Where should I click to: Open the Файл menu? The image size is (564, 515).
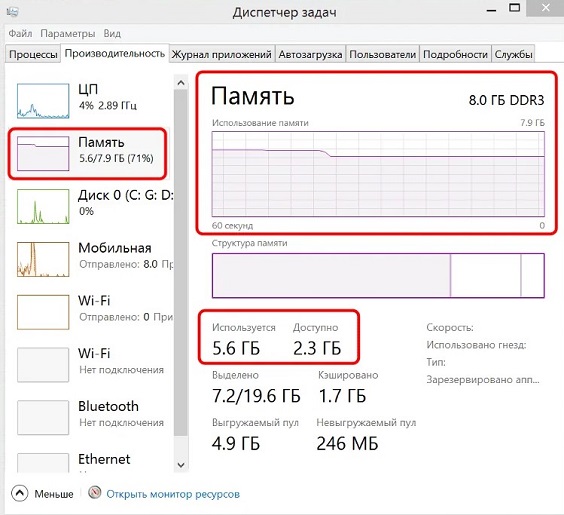[20, 33]
